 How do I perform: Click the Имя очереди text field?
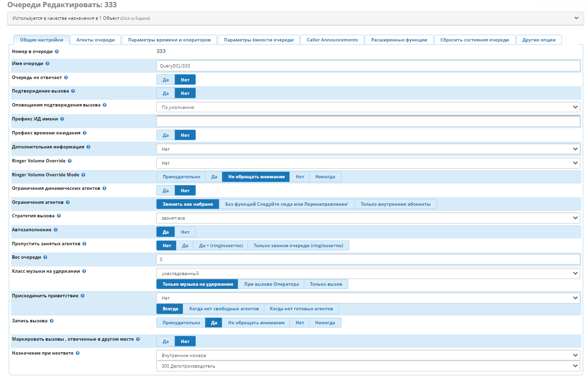[368, 66]
